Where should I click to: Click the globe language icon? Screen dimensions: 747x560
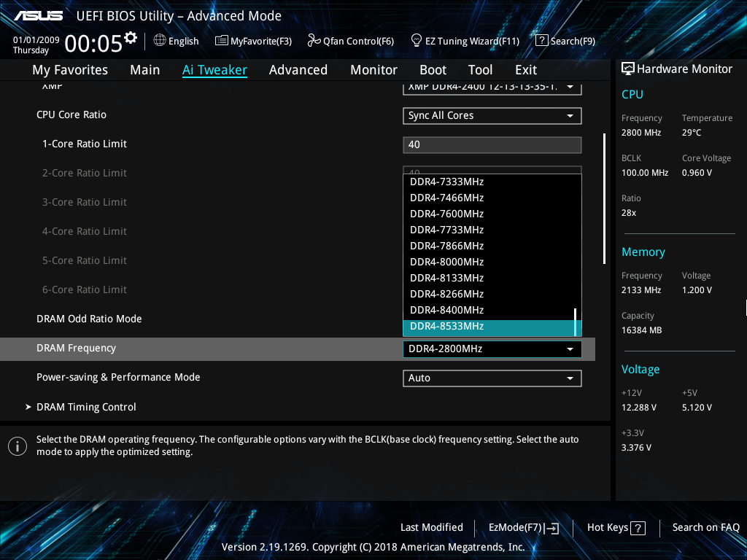(160, 41)
